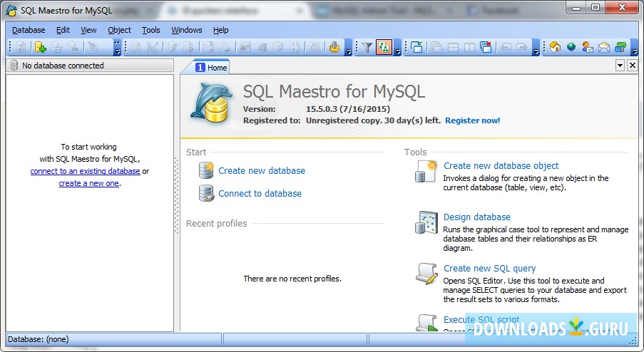Click the database cylinder icon beside Create new database
644x352 pixels.
click(206, 170)
